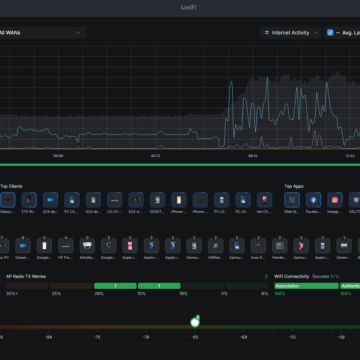Open the A33 client icon
360x360 pixels.
(x=136, y=200)
